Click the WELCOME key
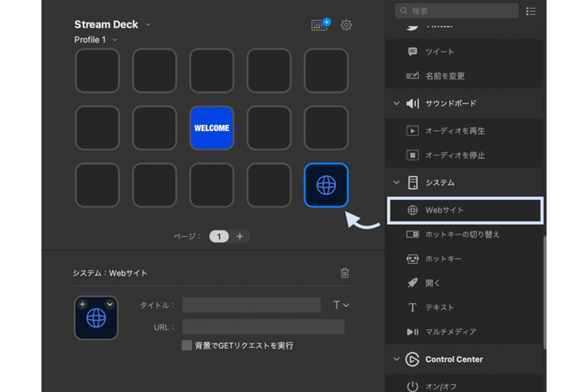This screenshot has height=392, width=588. click(x=212, y=128)
